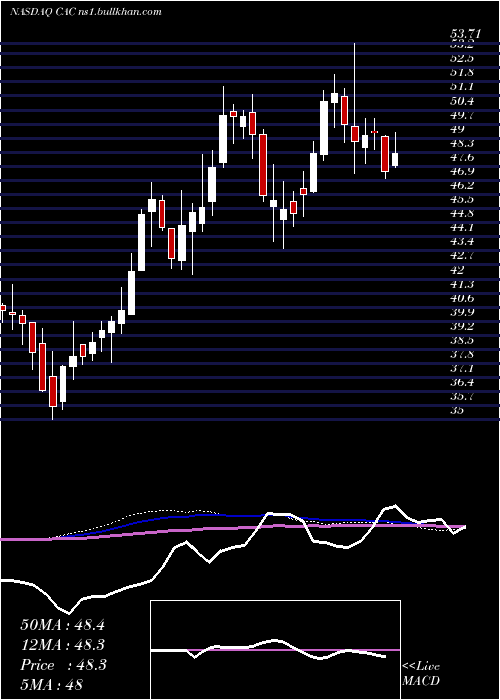Screen dimensions: 500x700
Task: Click the Price : 48.3 readout
Action: pyautogui.click(x=63, y=665)
